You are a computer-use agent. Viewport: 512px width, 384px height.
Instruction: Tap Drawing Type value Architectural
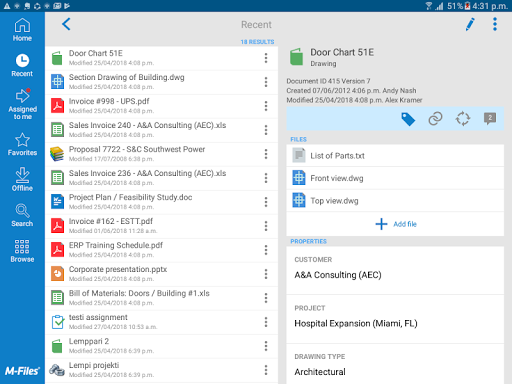click(320, 372)
